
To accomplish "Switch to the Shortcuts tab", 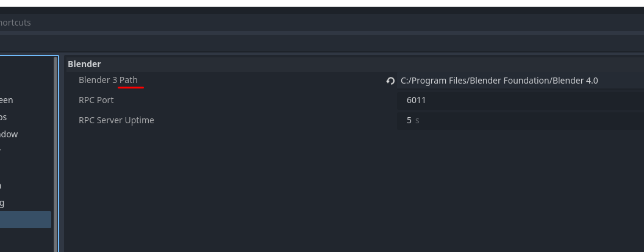I will 15,23.
